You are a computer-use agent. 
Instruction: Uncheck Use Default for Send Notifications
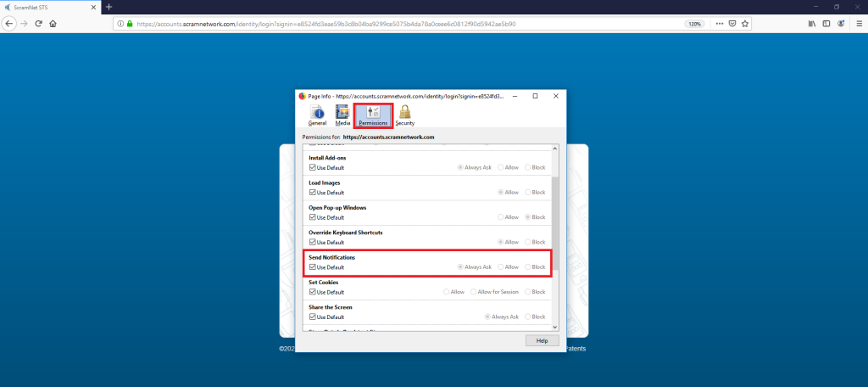coord(313,266)
